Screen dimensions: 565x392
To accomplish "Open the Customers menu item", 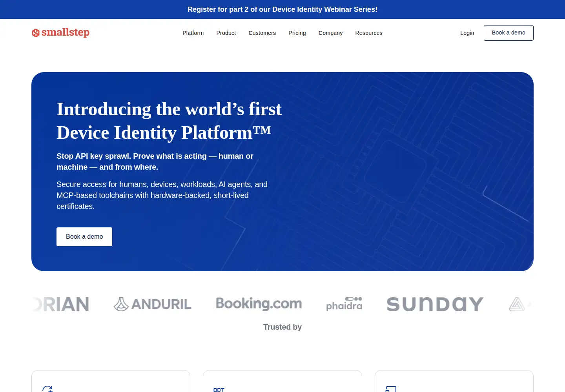I will click(262, 33).
